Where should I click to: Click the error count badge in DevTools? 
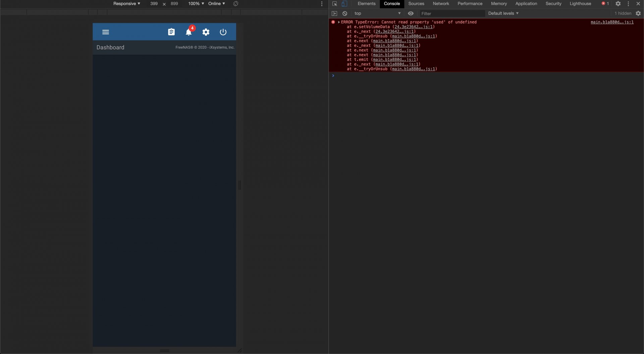(605, 4)
